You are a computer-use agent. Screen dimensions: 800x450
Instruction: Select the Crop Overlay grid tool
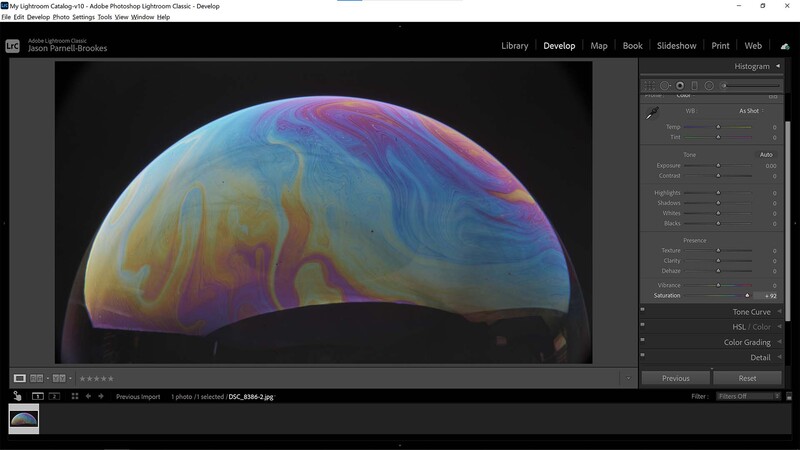[x=649, y=86]
